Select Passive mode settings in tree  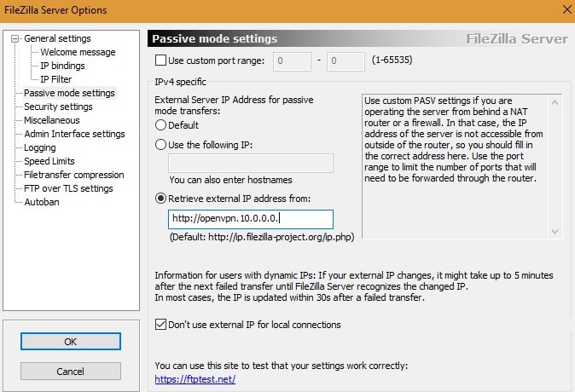[69, 93]
